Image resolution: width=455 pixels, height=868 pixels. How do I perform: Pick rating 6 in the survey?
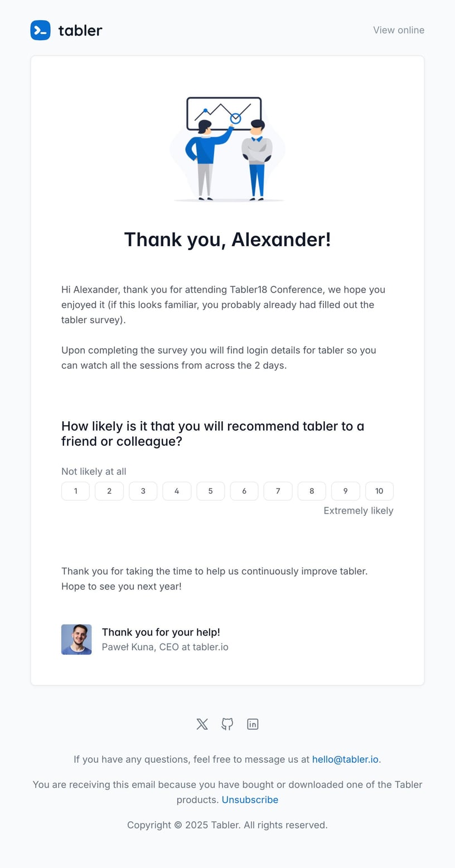coord(244,491)
